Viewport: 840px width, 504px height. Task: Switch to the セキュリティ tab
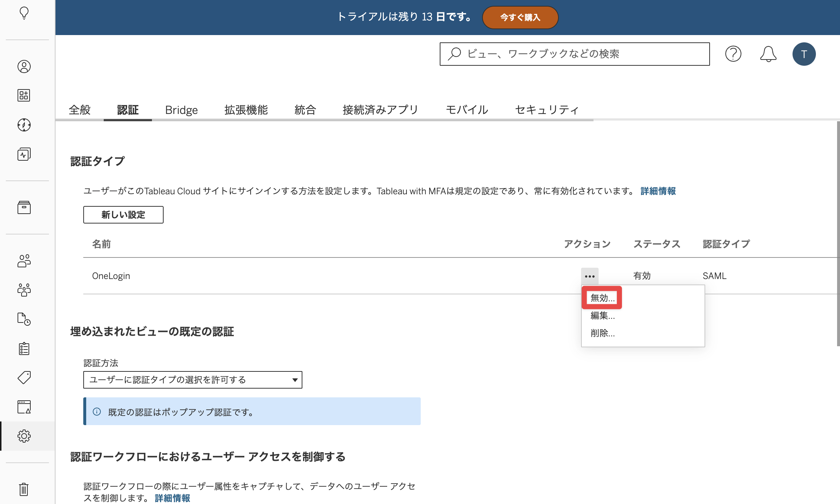547,110
